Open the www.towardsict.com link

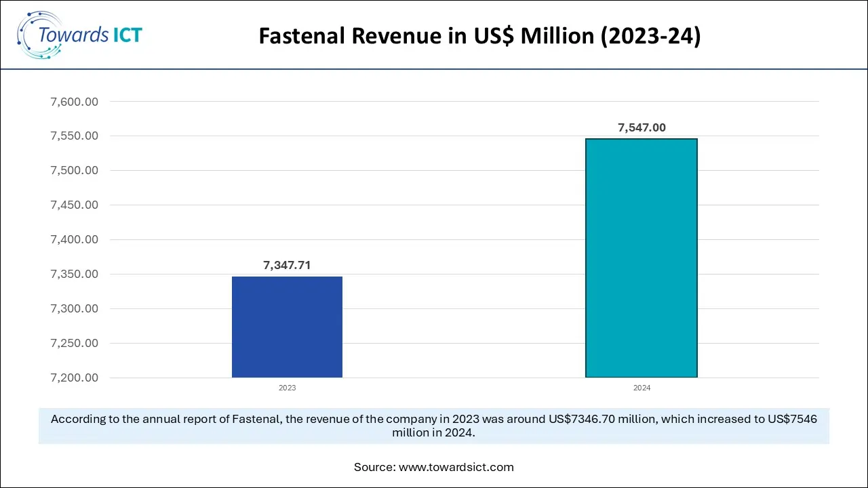pos(457,467)
